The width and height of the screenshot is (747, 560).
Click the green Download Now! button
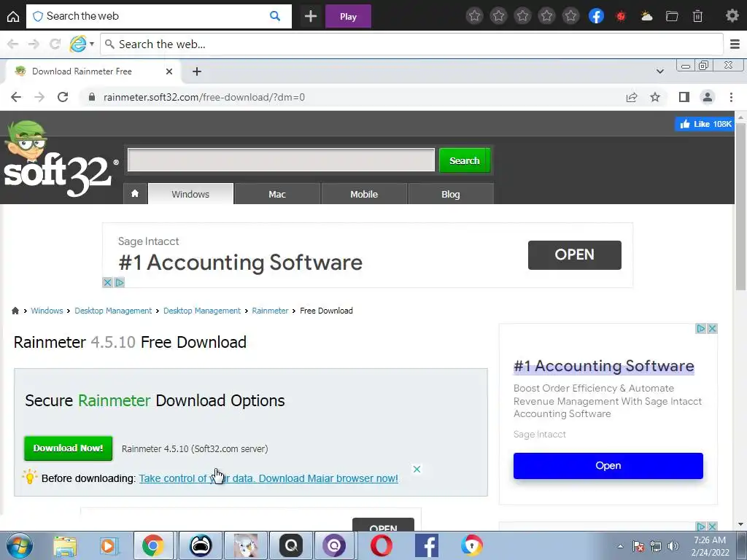[68, 448]
